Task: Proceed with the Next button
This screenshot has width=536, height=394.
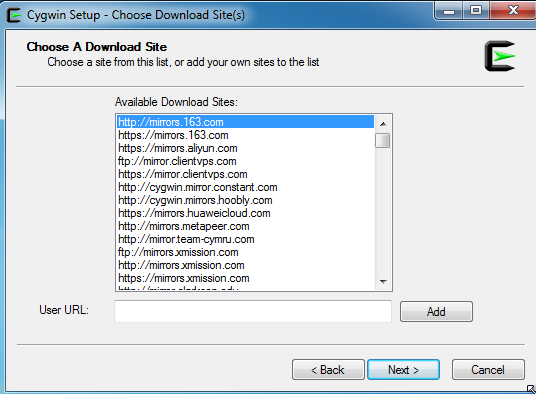Action: [x=403, y=369]
